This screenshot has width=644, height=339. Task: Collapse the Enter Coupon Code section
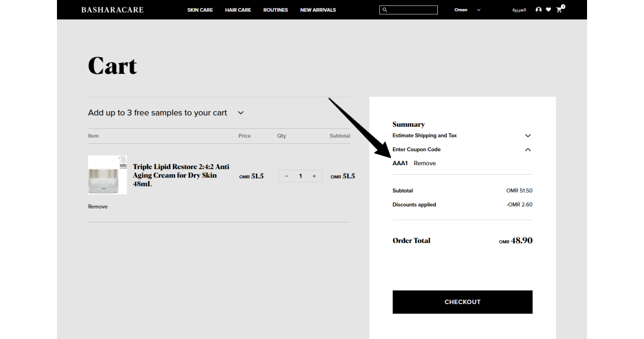pos(528,150)
